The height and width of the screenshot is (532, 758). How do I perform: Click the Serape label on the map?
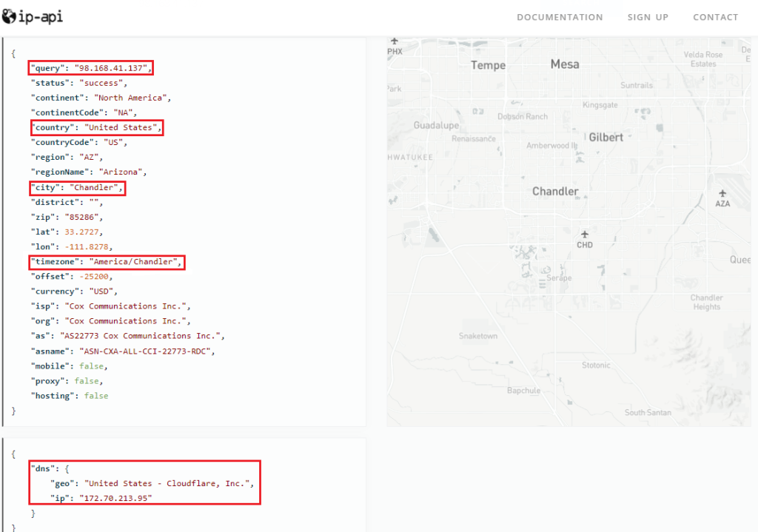coord(559,277)
